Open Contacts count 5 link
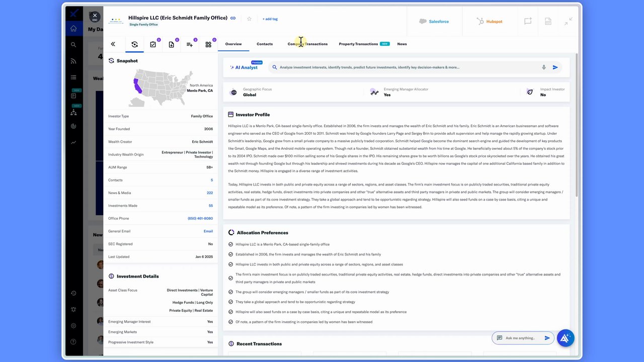Viewport: 644px width, 362px height. click(x=212, y=180)
